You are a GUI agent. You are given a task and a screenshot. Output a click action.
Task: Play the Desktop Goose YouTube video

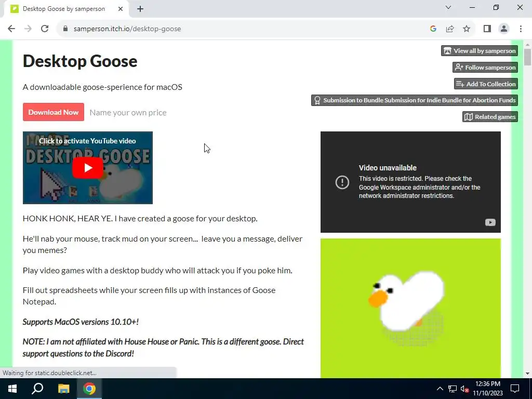pyautogui.click(x=87, y=168)
